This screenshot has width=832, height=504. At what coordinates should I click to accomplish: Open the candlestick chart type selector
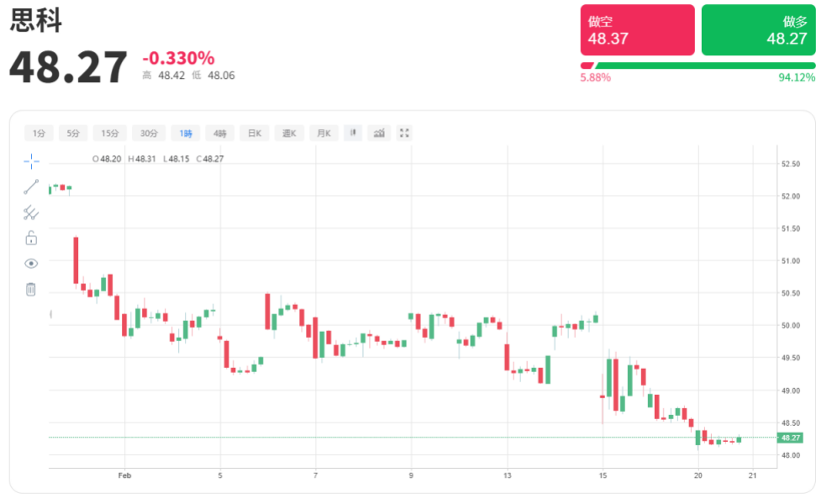click(x=353, y=133)
